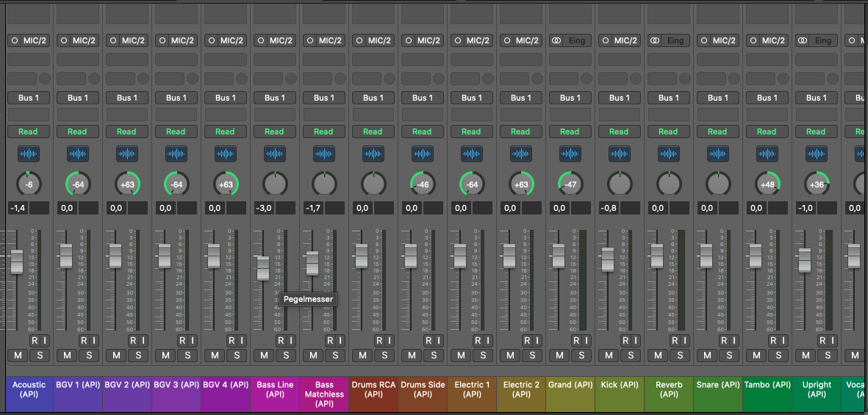Click the peak level display on Upright channel
The height and width of the screenshot is (415, 868).
(x=828, y=208)
